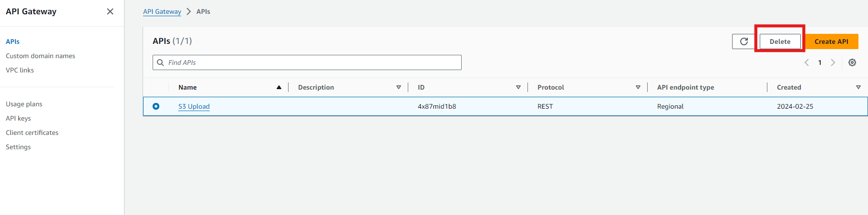Sort the Protocol column
The width and height of the screenshot is (868, 215).
[x=638, y=87]
